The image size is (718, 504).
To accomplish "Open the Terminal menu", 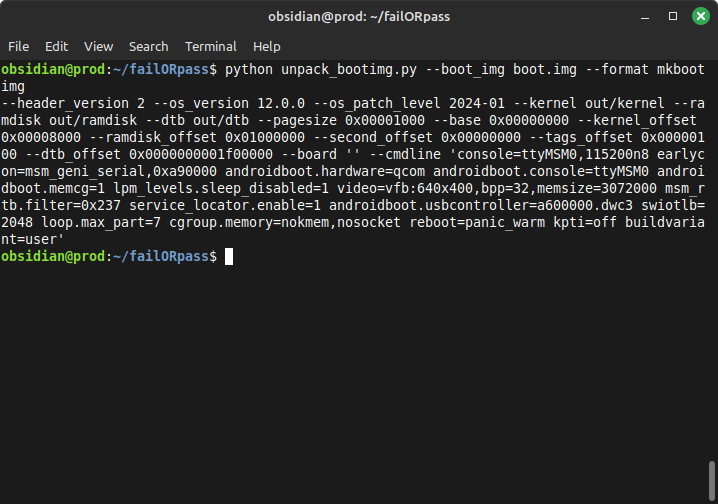I will coord(210,46).
